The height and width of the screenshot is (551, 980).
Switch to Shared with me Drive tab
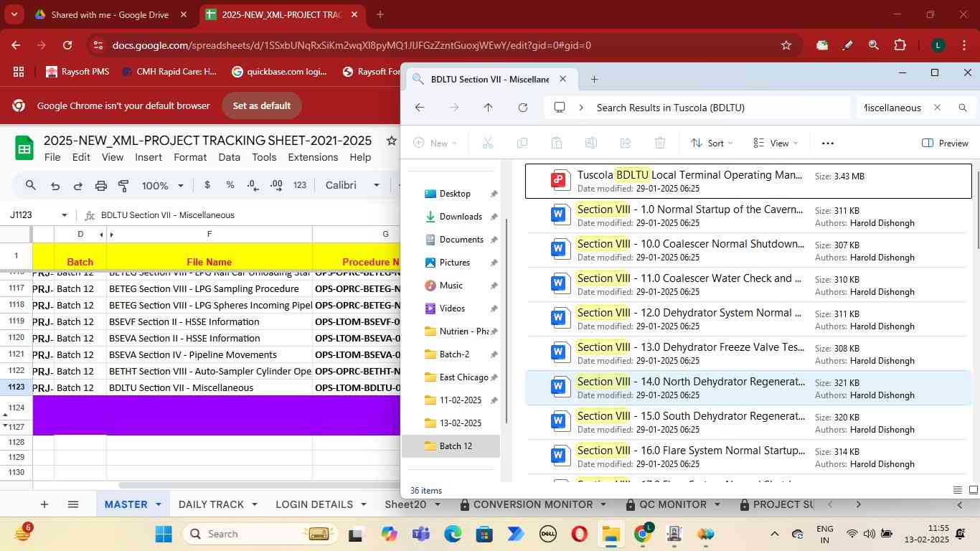click(x=110, y=14)
